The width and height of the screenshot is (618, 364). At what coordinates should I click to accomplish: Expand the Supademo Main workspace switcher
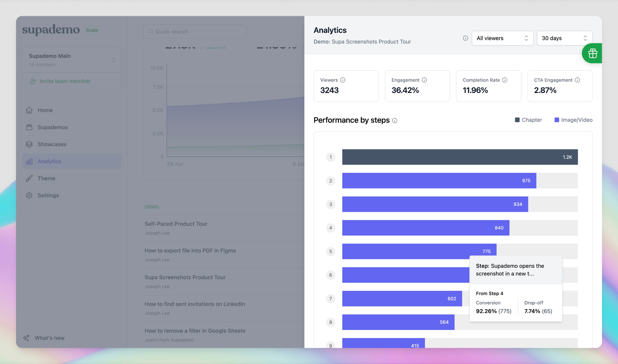pyautogui.click(x=71, y=60)
